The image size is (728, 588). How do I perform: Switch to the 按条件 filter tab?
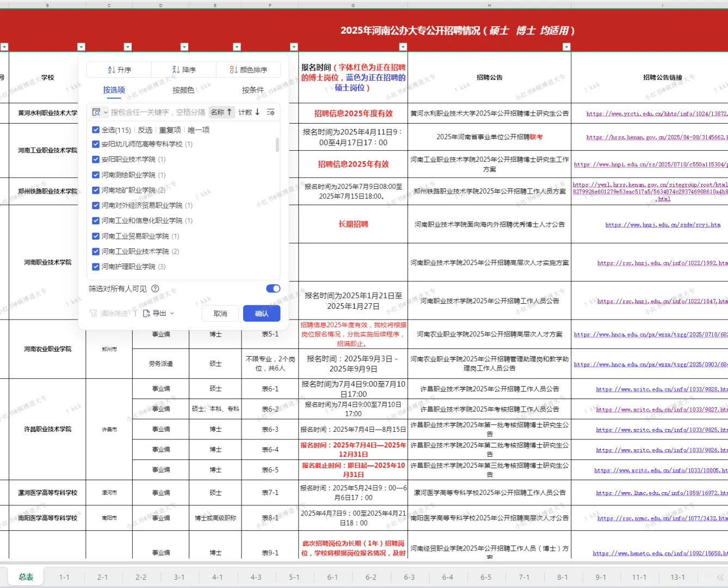pyautogui.click(x=253, y=90)
